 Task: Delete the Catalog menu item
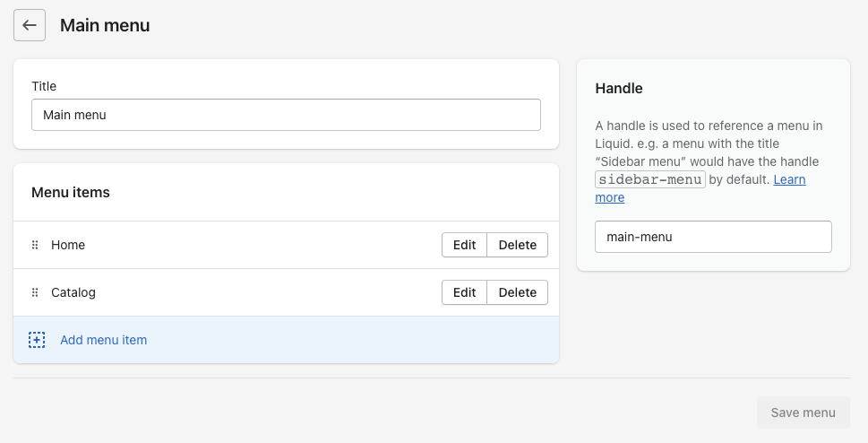517,292
